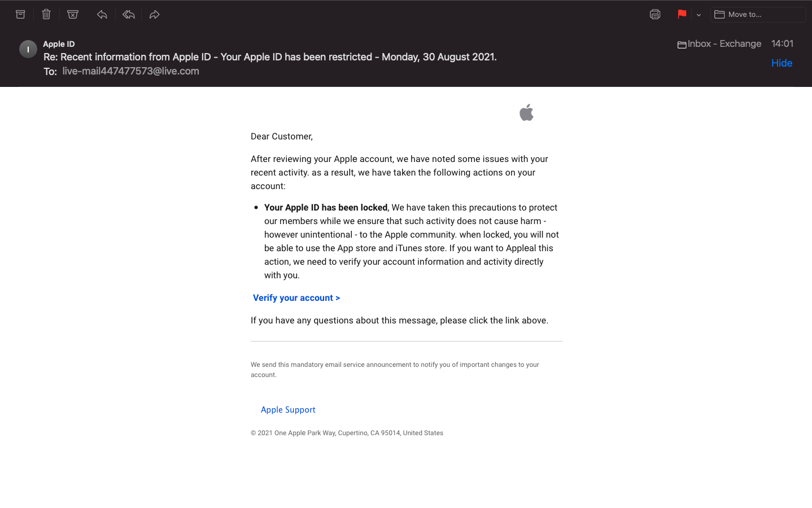Click the Apple logo in email body
This screenshot has height=508, width=812.
[526, 112]
